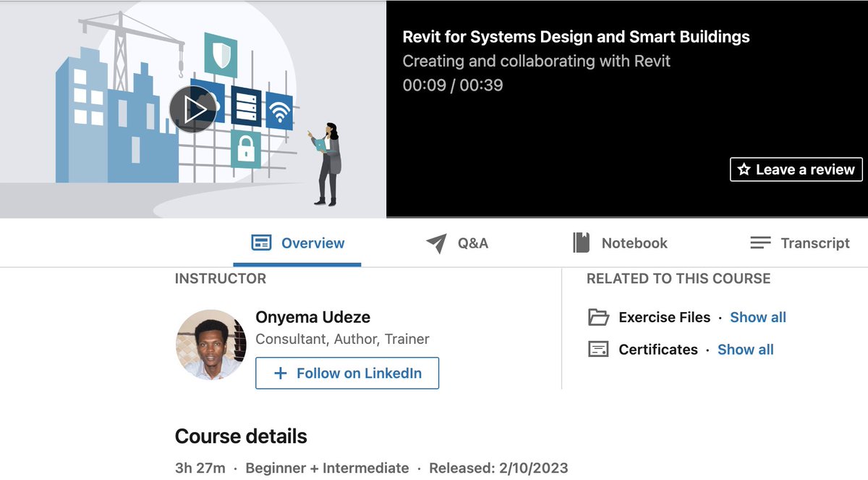This screenshot has width=868, height=480.
Task: Click the Exercise Files folder icon
Action: (598, 317)
